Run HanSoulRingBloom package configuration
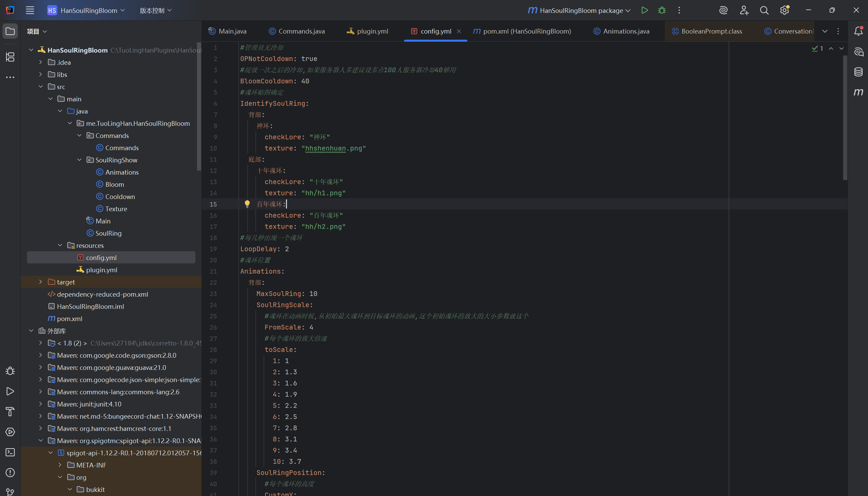This screenshot has height=496, width=868. click(644, 10)
